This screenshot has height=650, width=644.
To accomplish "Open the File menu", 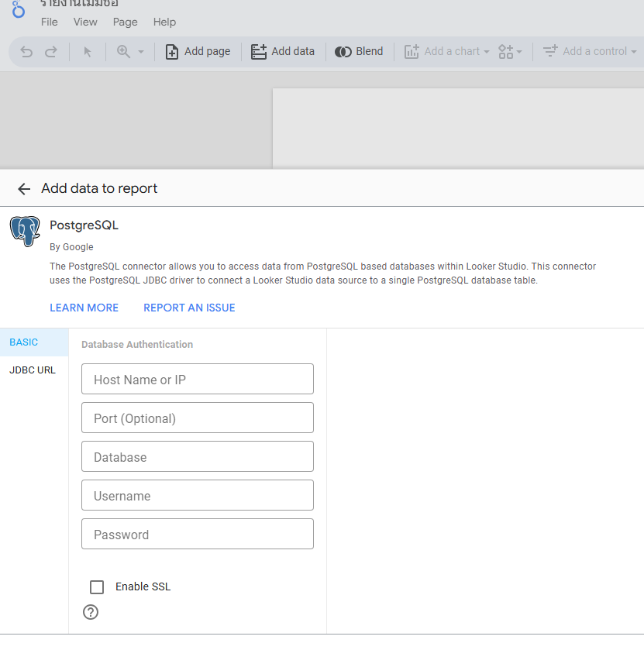I will [50, 22].
